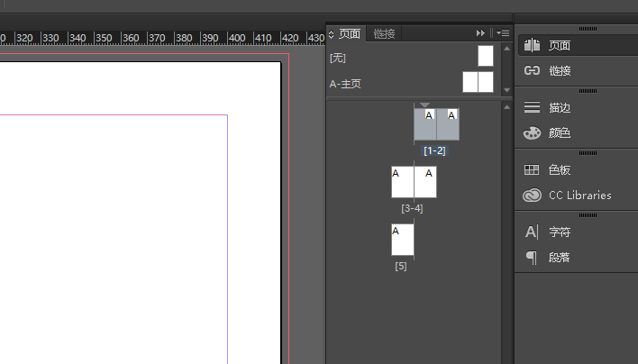Click the [1-2] spread label

(434, 150)
